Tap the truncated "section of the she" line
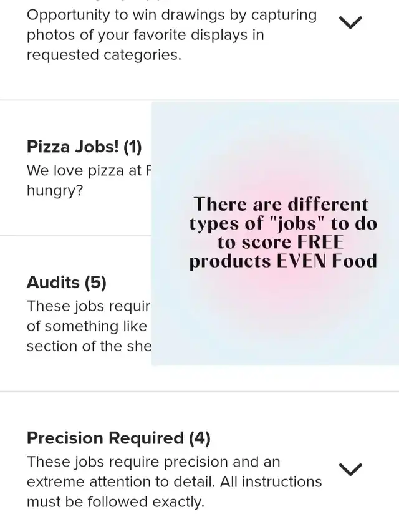Screen dimensions: 399x532 pyautogui.click(x=89, y=346)
